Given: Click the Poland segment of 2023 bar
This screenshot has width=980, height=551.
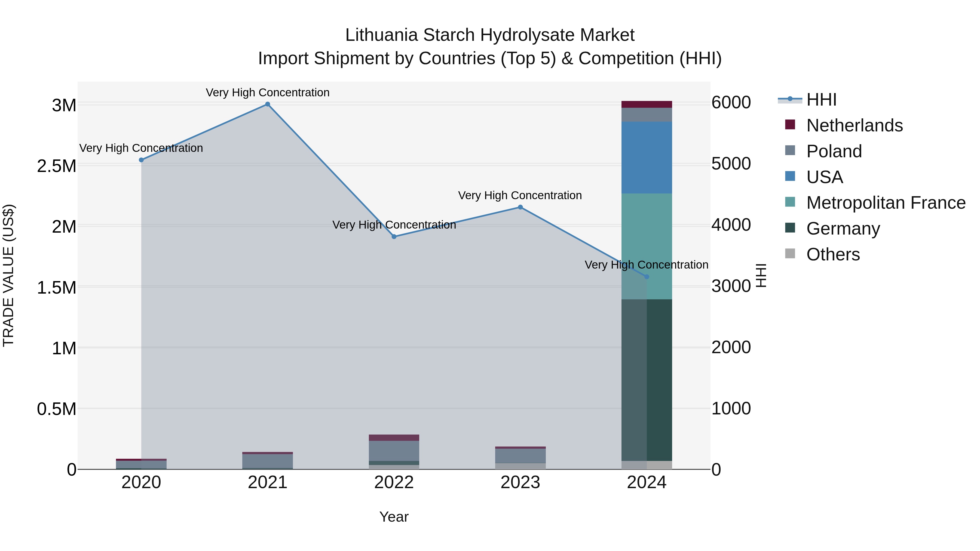Looking at the screenshot, I should pyautogui.click(x=520, y=456).
